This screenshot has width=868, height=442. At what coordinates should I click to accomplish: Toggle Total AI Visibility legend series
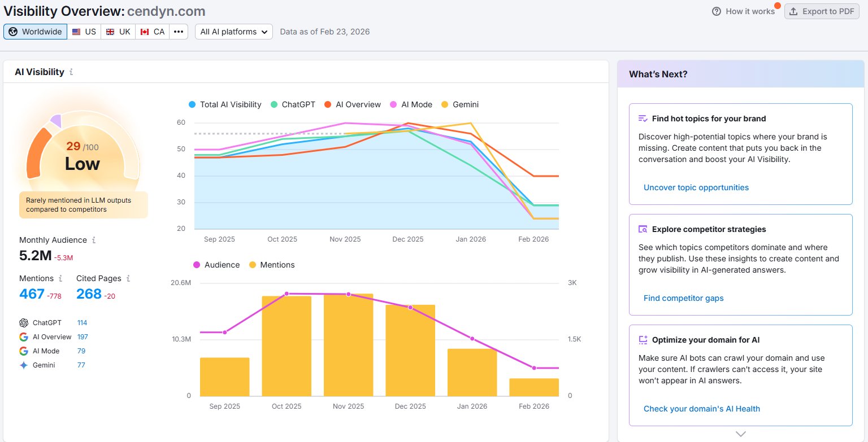pyautogui.click(x=225, y=104)
